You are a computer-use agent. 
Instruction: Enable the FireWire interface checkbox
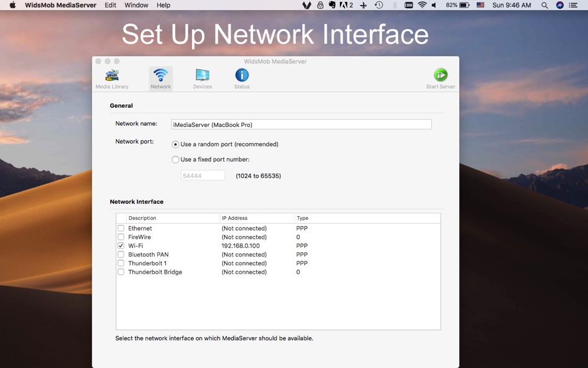(x=121, y=237)
